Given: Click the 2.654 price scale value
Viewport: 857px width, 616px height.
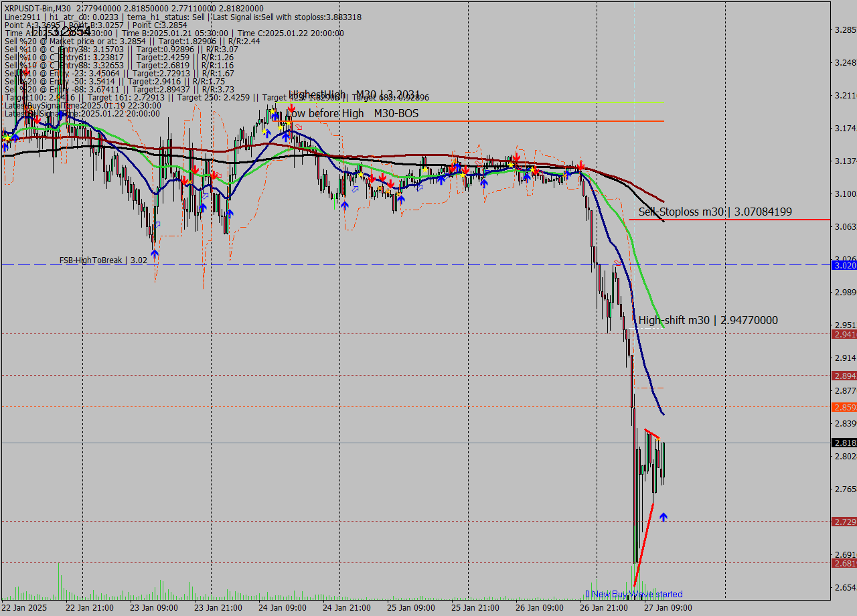Looking at the screenshot, I should 846,587.
